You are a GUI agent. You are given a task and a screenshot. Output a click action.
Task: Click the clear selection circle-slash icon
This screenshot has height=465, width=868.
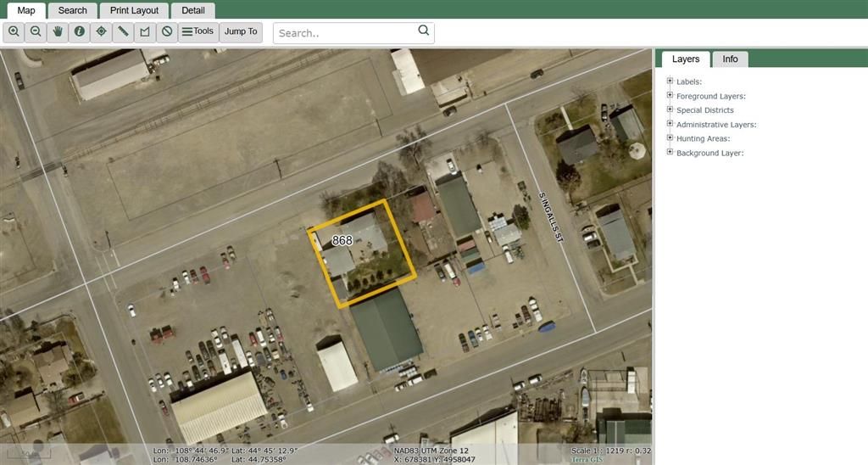click(167, 31)
